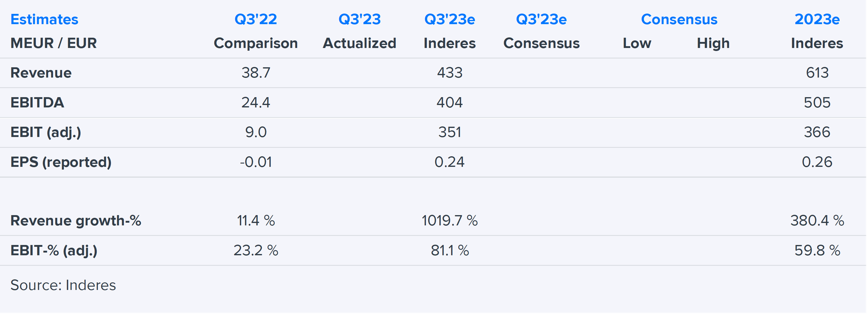Viewport: 868px width, 314px height.
Task: Click the Estimates header label
Action: point(44,19)
